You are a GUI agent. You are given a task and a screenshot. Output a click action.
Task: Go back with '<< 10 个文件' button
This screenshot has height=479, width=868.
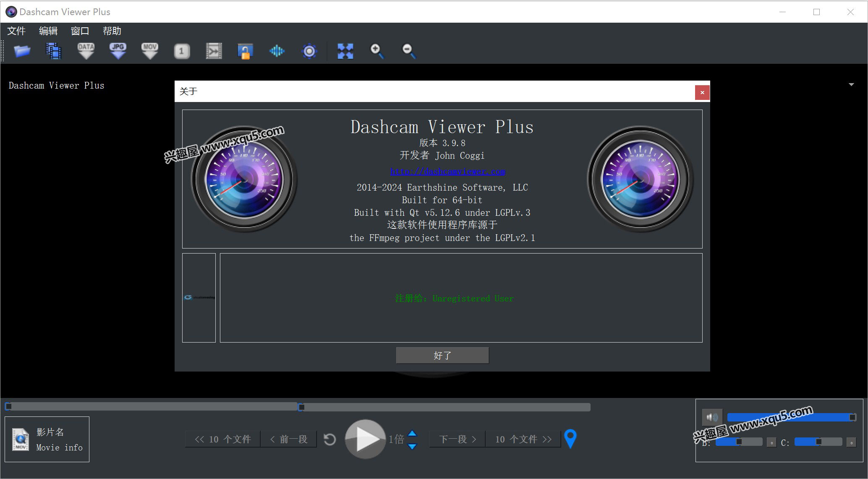pyautogui.click(x=223, y=439)
